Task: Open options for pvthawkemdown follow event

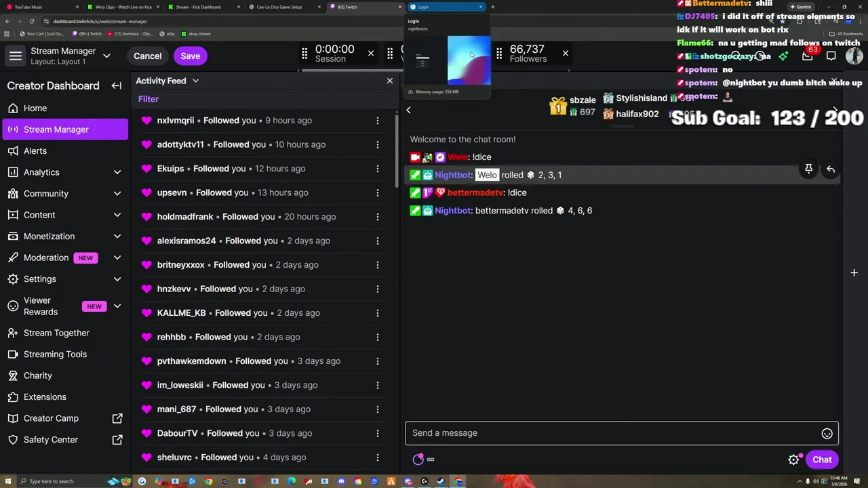Action: click(377, 361)
